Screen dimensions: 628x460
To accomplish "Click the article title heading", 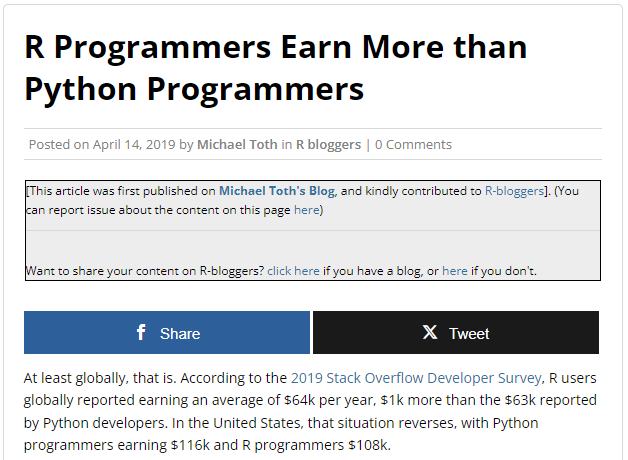I will point(275,68).
